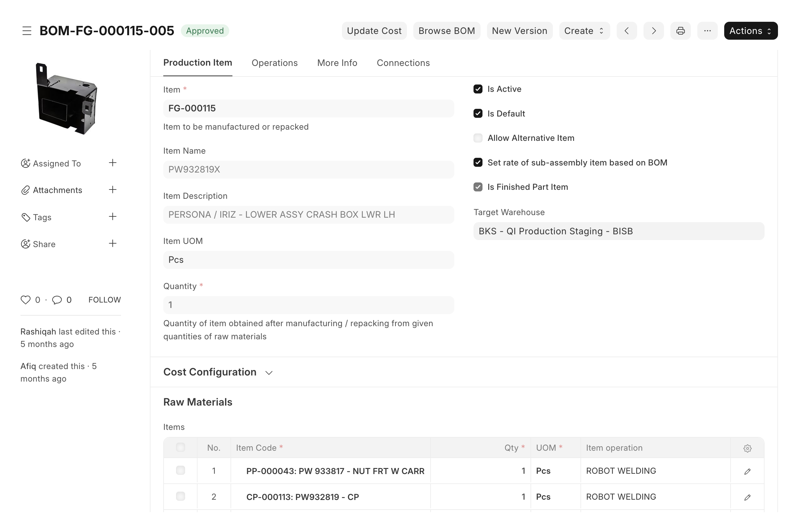This screenshot has height=532, width=802.
Task: Add assignee with Assigned To plus icon
Action: click(113, 163)
